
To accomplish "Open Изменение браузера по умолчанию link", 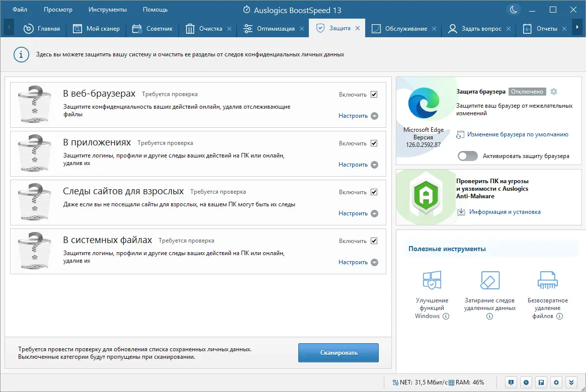I will [518, 134].
